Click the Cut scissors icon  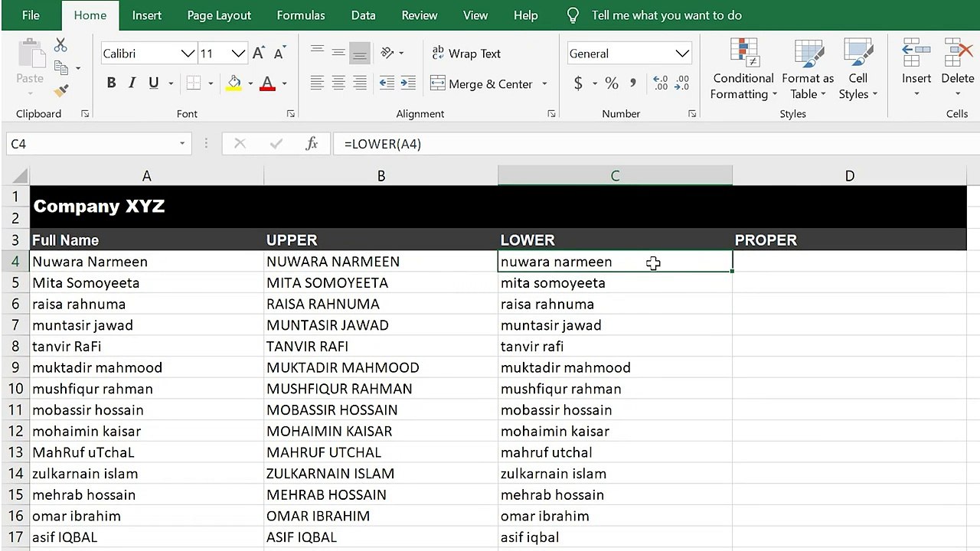tap(60, 46)
